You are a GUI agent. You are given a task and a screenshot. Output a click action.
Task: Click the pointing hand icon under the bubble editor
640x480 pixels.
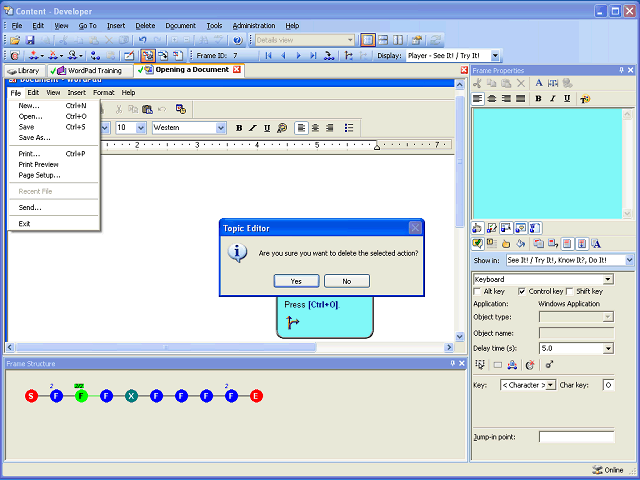[x=506, y=244]
